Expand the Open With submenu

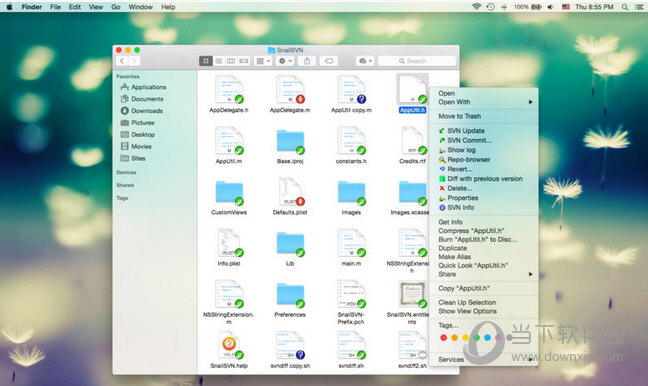click(484, 102)
